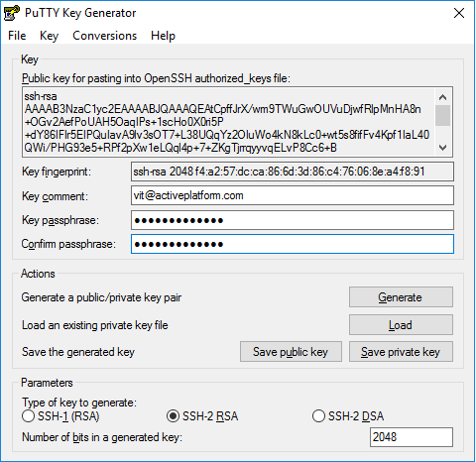Click the Confirm passphrase field
The image size is (476, 462).
(x=293, y=244)
